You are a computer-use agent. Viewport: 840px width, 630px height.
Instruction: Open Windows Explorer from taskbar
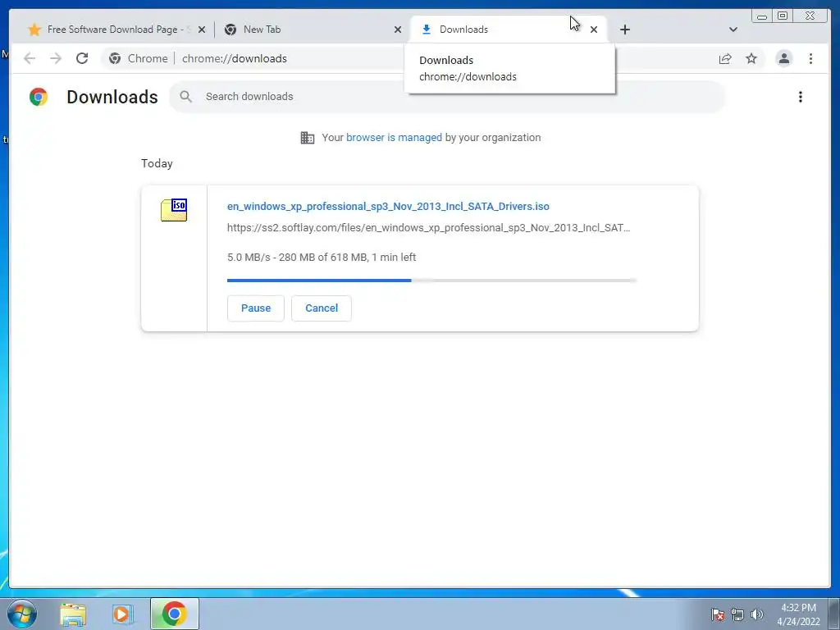[x=73, y=614]
